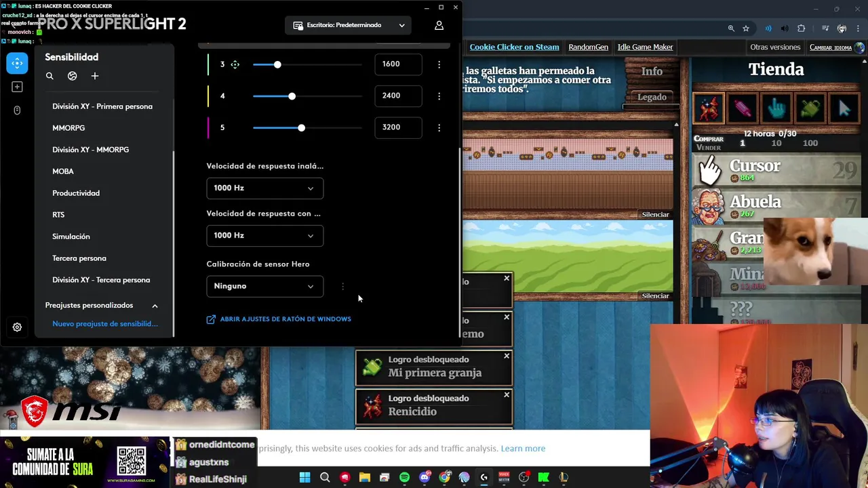Open the RandomGen link
Image resolution: width=868 pixels, height=488 pixels.
pyautogui.click(x=588, y=47)
